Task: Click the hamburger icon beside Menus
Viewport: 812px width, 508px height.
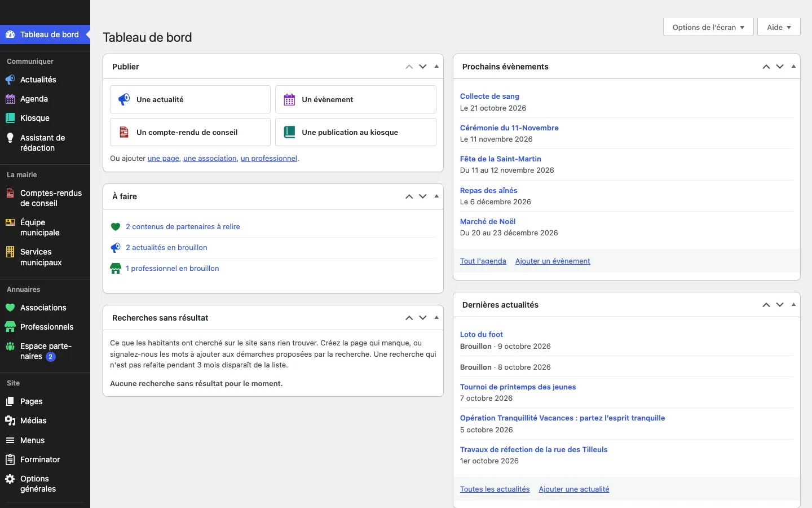Action: click(x=10, y=440)
